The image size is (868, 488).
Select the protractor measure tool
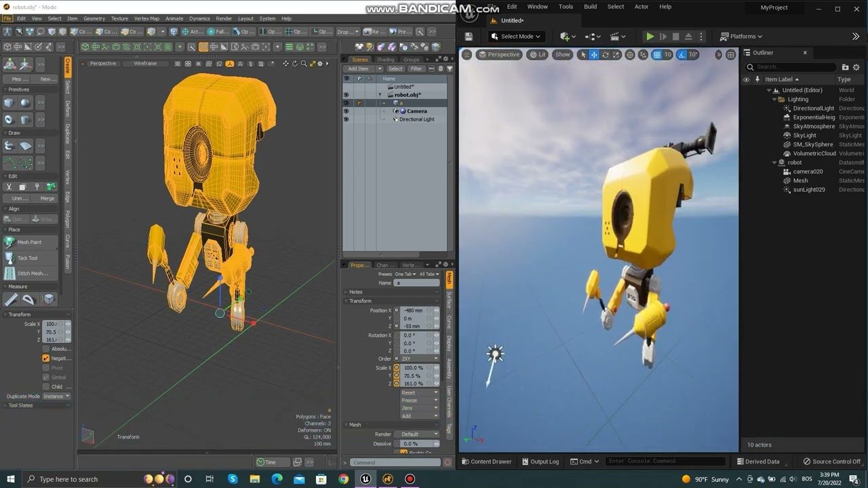click(28, 299)
